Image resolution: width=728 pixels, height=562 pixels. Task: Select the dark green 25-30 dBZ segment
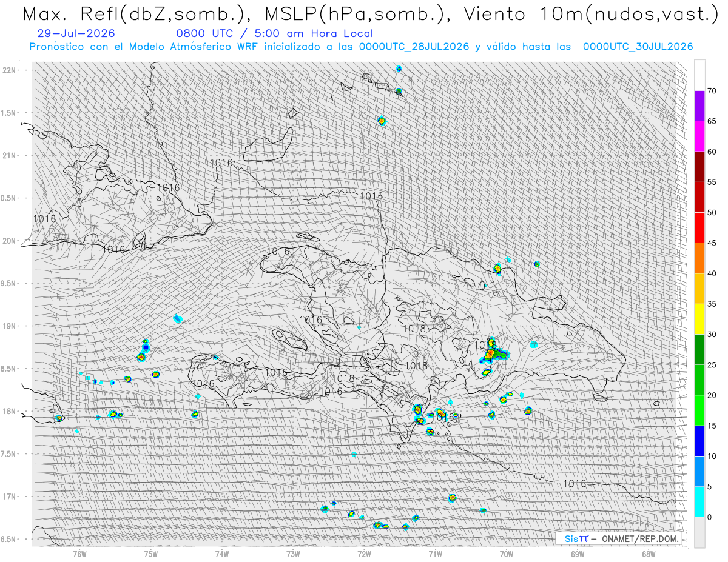tap(699, 349)
